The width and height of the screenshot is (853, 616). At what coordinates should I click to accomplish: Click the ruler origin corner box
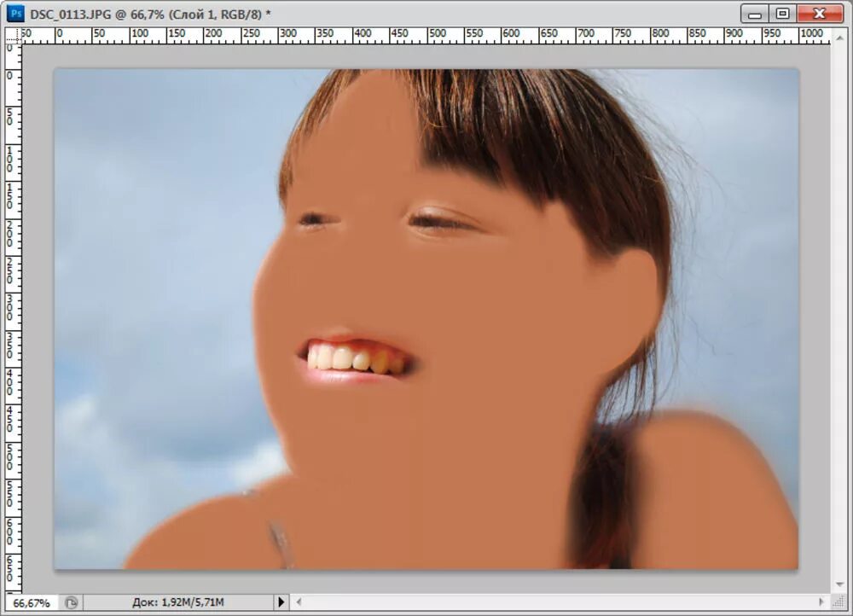pos(14,36)
